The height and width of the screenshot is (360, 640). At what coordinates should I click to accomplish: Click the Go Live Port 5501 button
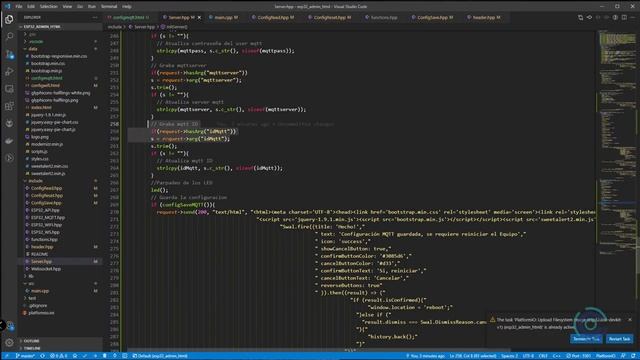[578, 356]
